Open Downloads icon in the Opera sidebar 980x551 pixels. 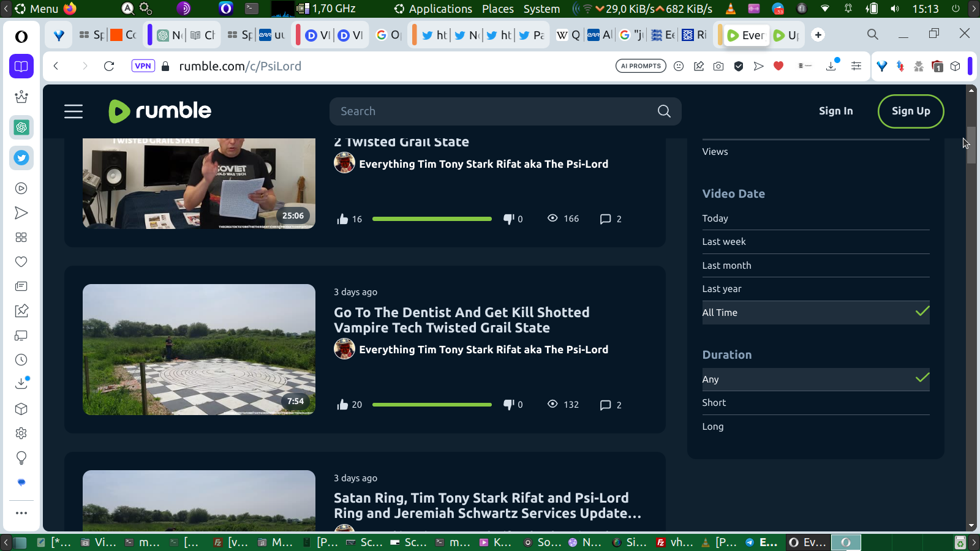click(21, 383)
